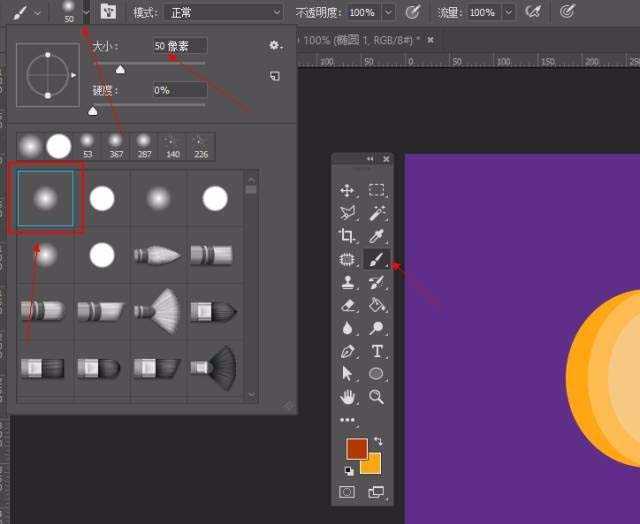Image resolution: width=640 pixels, height=524 pixels.
Task: Select the Hand tool
Action: point(347,397)
